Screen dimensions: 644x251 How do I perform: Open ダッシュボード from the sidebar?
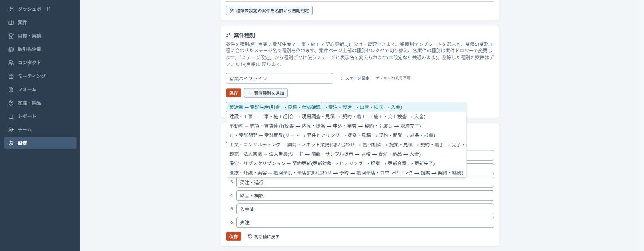click(x=40, y=9)
